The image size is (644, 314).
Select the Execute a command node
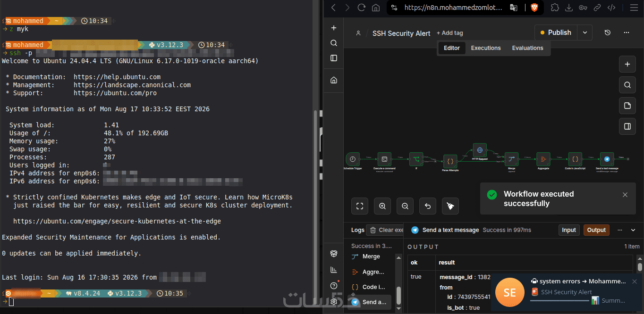pos(384,159)
